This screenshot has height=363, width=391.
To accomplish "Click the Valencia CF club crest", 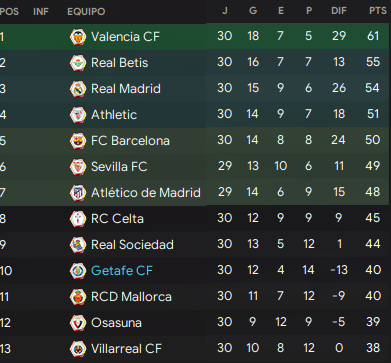I will (x=78, y=37).
